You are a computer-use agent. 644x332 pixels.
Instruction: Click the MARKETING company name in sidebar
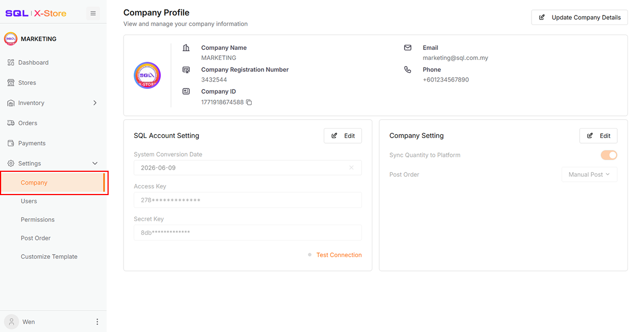click(x=39, y=39)
